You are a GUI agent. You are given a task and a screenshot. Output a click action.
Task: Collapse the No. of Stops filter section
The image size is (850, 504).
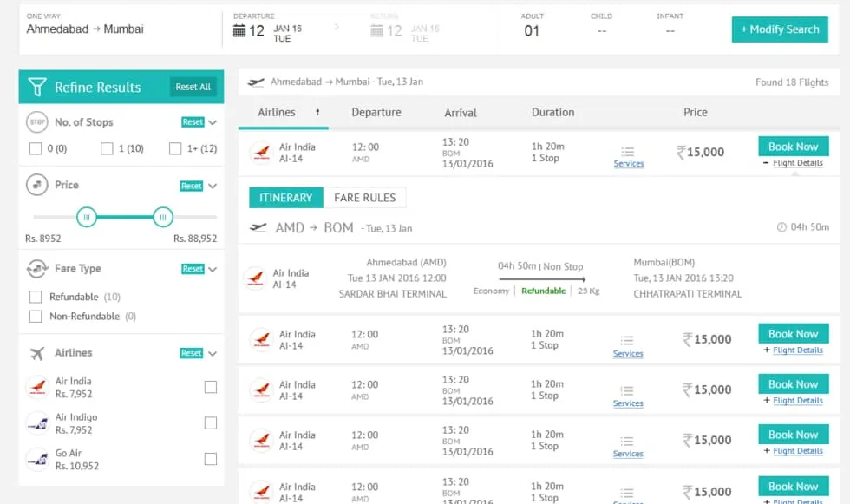(212, 122)
